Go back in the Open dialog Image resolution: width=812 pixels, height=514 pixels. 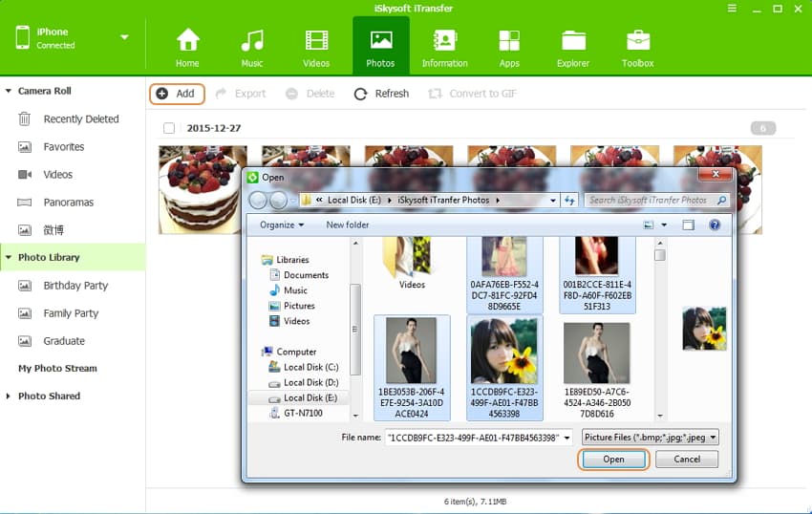click(258, 200)
